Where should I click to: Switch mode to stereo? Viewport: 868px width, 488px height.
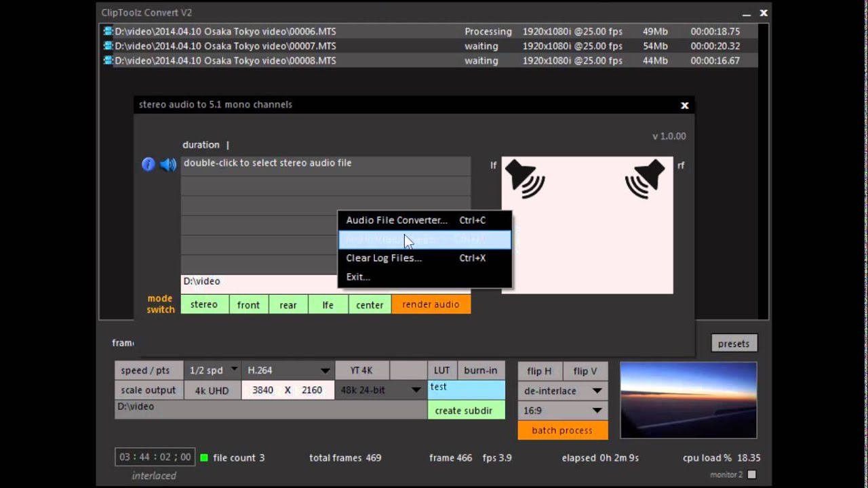[x=204, y=304]
